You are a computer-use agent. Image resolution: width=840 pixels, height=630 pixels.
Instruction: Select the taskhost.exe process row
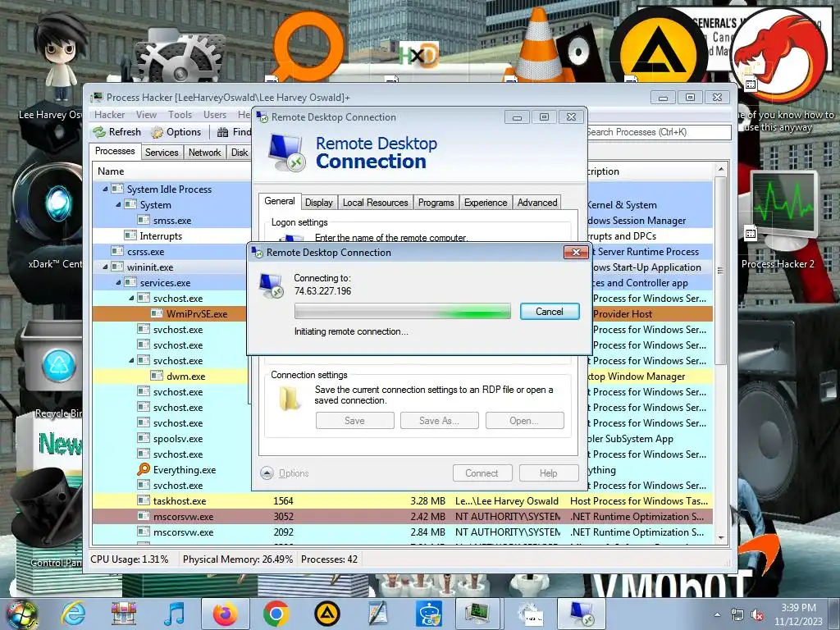pyautogui.click(x=403, y=501)
